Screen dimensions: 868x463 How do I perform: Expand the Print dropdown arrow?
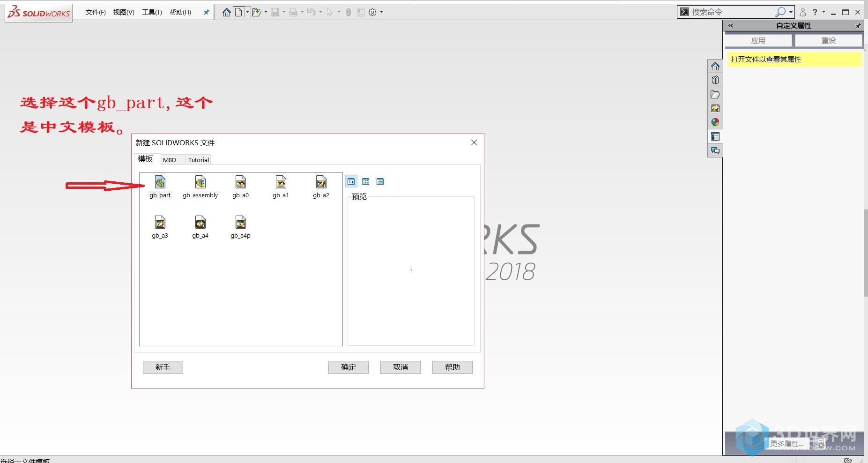click(x=302, y=12)
